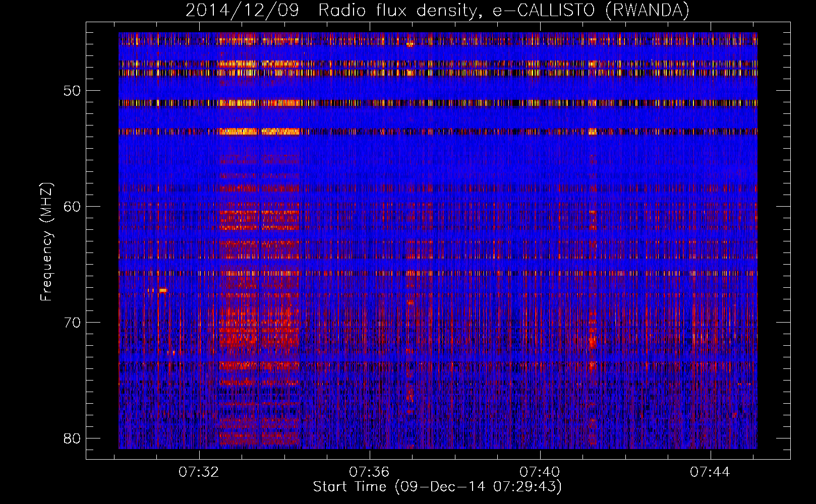Click the 70 MHz frequency tick label

(x=73, y=323)
